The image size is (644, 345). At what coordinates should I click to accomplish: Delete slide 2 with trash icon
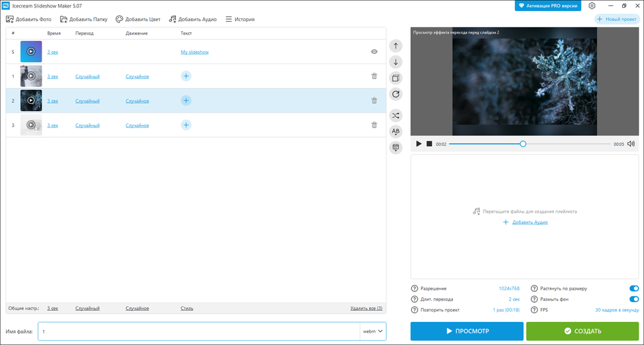point(374,100)
